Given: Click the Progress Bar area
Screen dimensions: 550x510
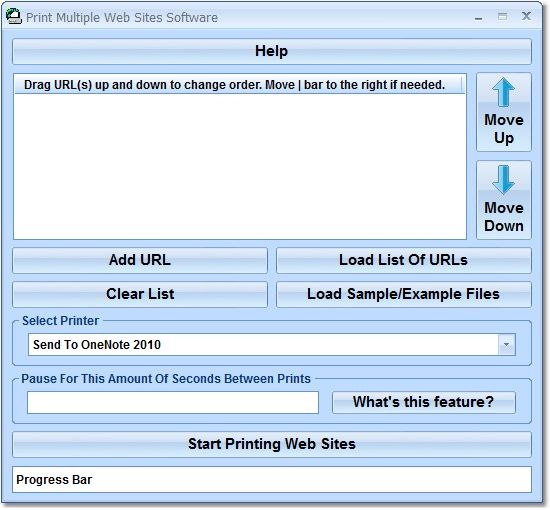Looking at the screenshot, I should [272, 479].
